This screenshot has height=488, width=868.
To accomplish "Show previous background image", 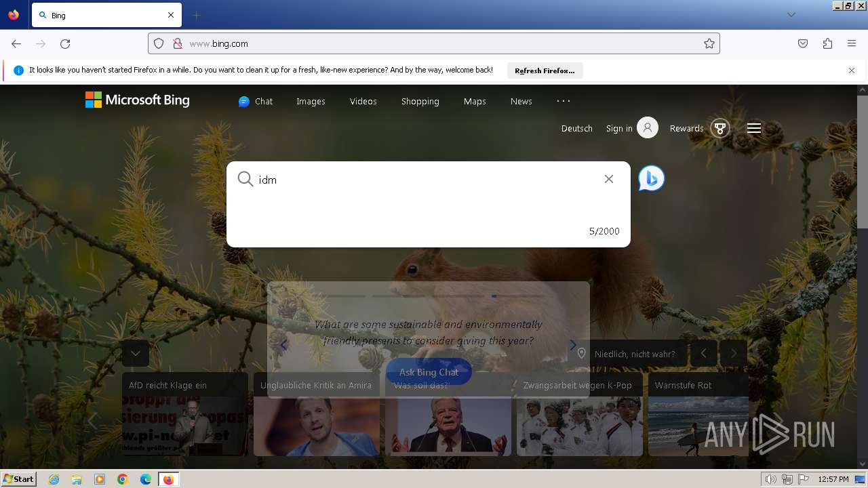I will pyautogui.click(x=704, y=353).
